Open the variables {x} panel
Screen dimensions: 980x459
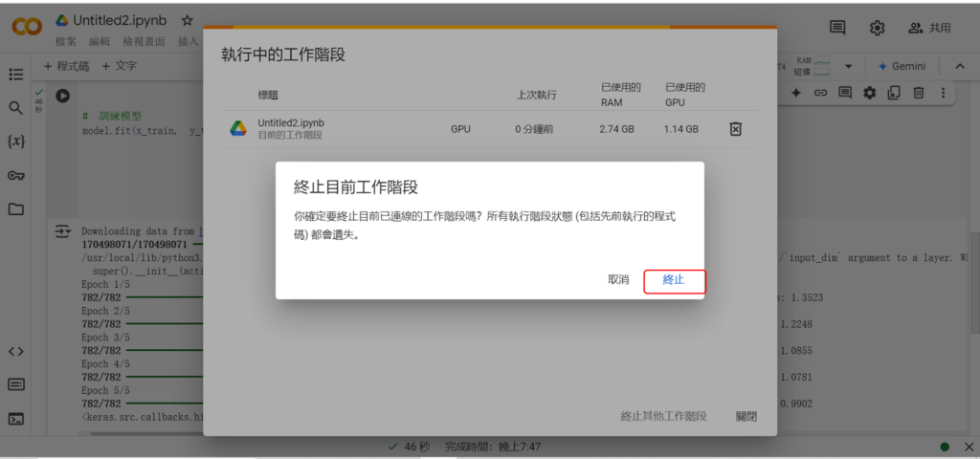tap(15, 142)
